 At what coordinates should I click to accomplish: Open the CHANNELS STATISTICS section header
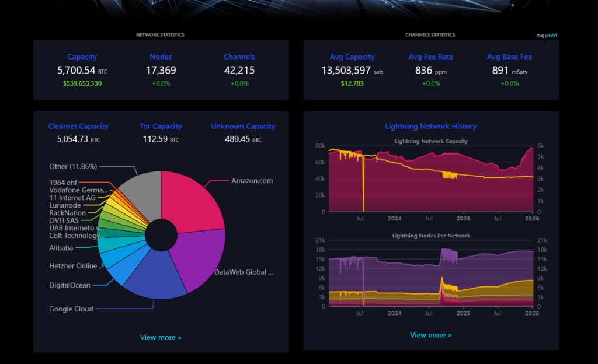(x=430, y=34)
